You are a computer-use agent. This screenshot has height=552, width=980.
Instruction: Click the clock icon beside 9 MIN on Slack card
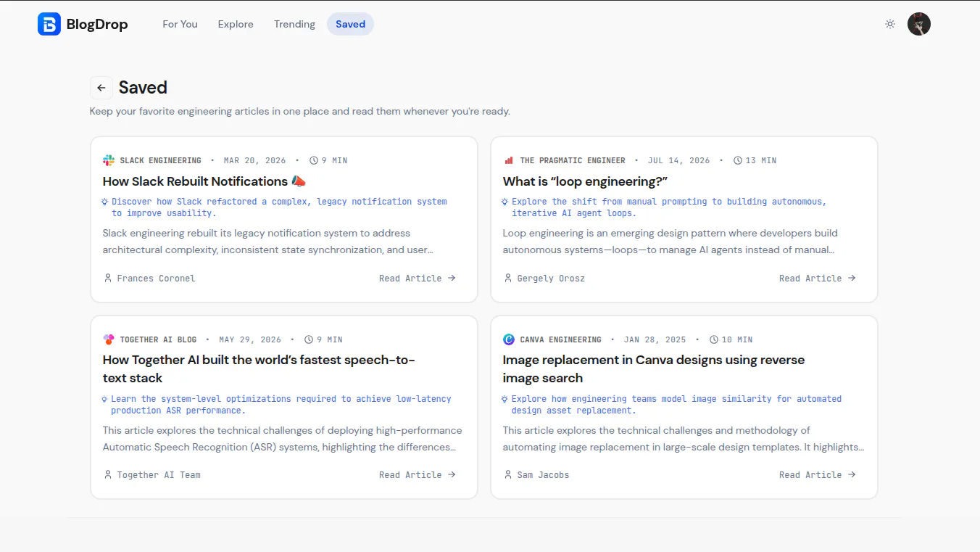click(x=314, y=160)
